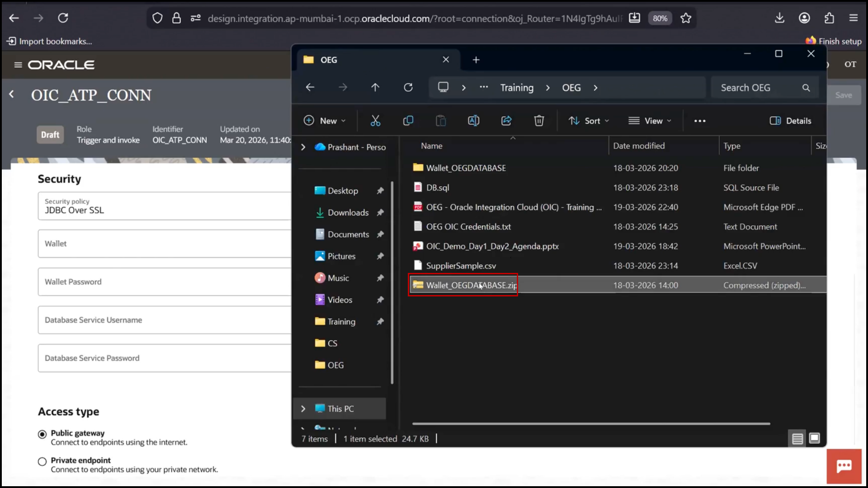Reload the Firefox page

(63, 18)
